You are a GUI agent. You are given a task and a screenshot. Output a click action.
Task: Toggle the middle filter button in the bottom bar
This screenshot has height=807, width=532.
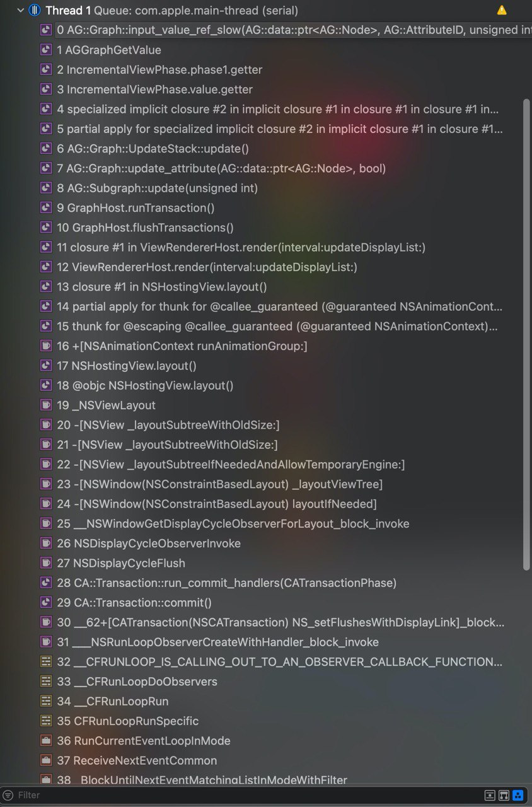(x=504, y=796)
